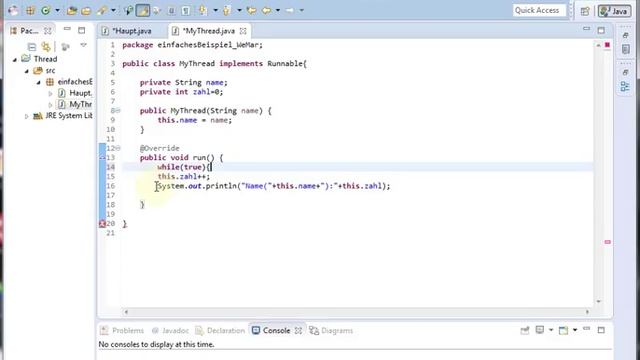Viewport: 640px width, 360px height.
Task: Open the Package Explorer view menu triangle
Action: pos(83,45)
